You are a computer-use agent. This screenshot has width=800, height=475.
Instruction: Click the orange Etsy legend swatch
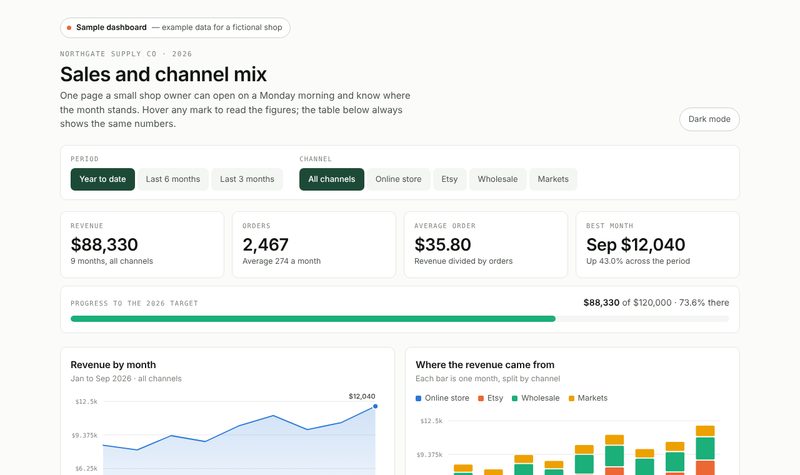481,398
